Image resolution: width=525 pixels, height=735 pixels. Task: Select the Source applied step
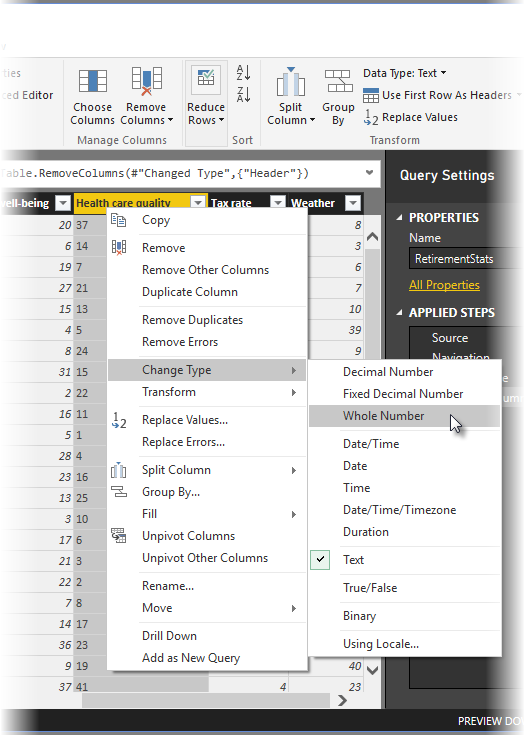[450, 338]
